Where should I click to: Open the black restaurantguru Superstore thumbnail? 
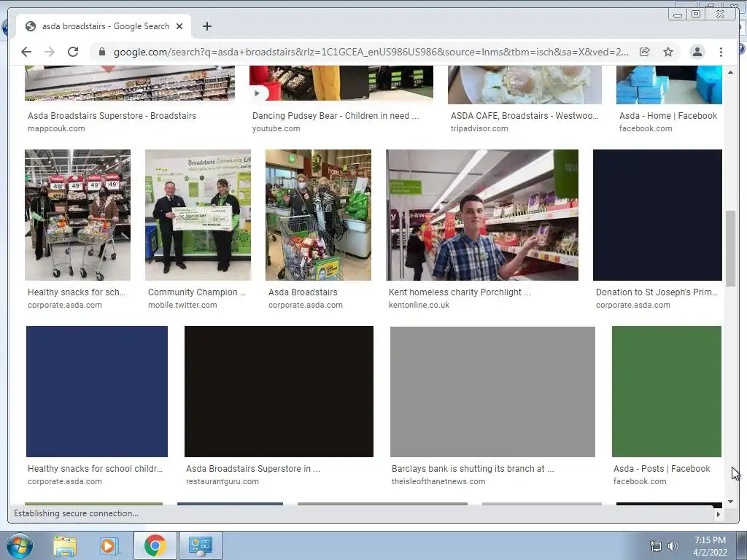click(x=279, y=392)
